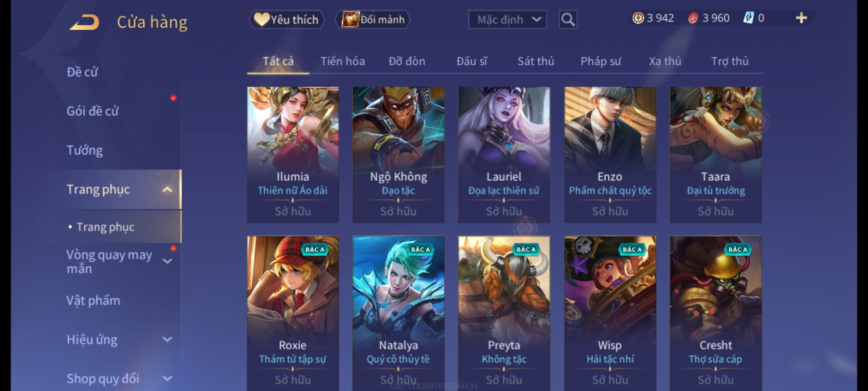Open Đổi mảnh fragment exchange chest
The height and width of the screenshot is (391, 868).
(x=373, y=20)
